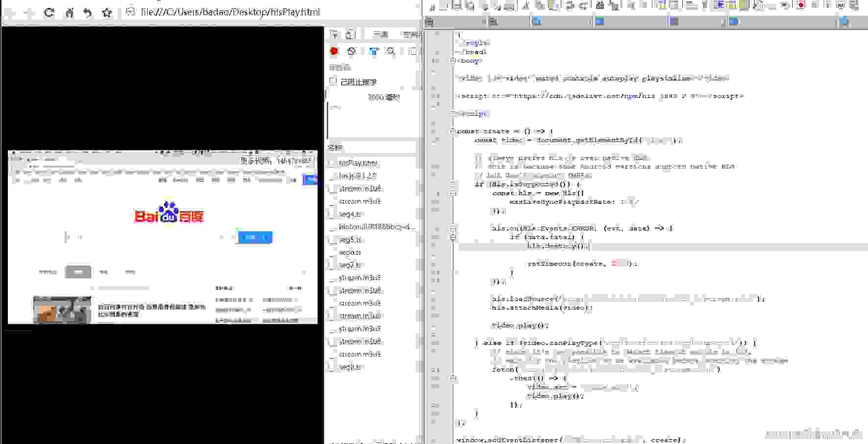
Task: Bookmark page with the star icon
Action: coord(107,12)
